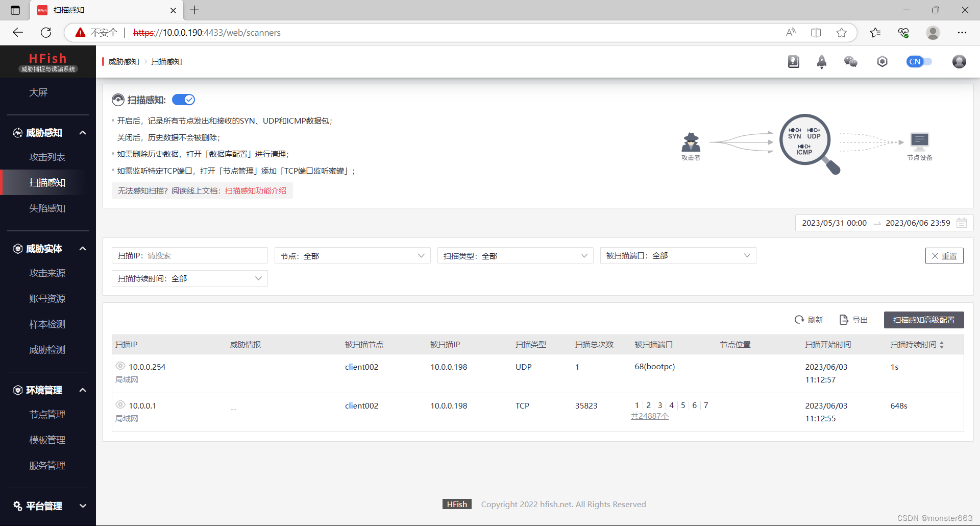Open the user avatar menu in HFish header
Screen dimensions: 980x526
pyautogui.click(x=959, y=62)
